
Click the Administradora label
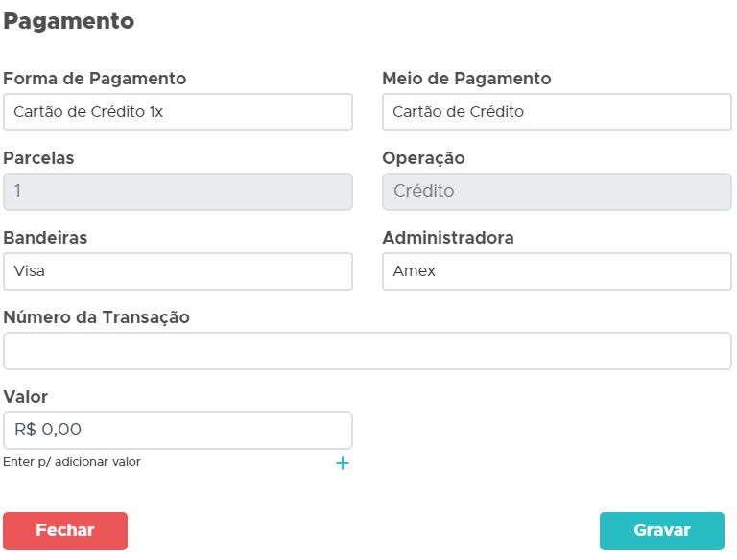pyautogui.click(x=448, y=238)
